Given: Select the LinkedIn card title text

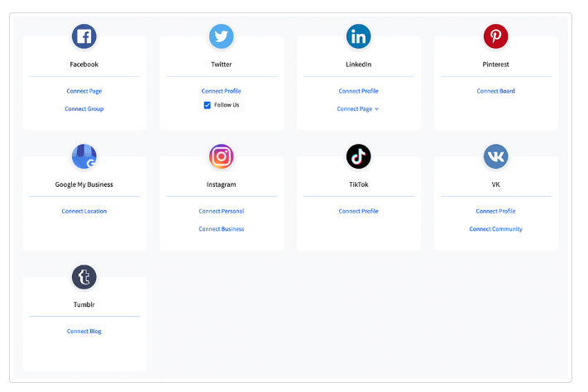Looking at the screenshot, I should pyautogui.click(x=358, y=65).
